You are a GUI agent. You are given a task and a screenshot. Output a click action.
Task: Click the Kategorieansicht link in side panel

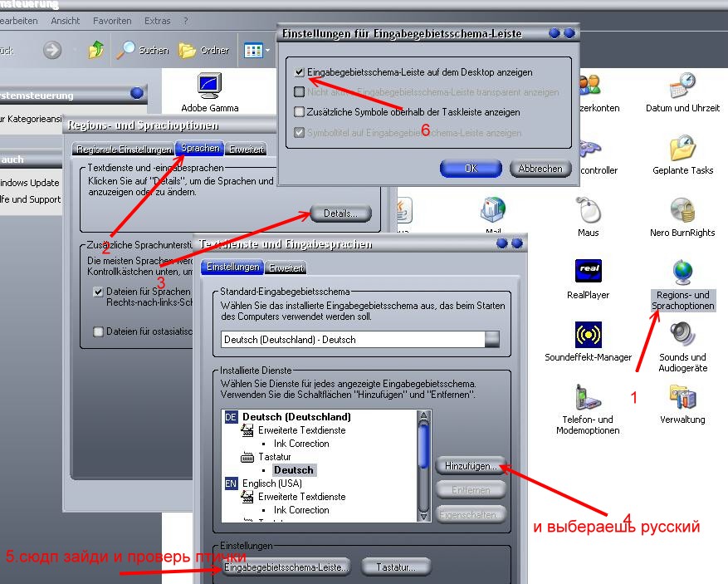31,119
